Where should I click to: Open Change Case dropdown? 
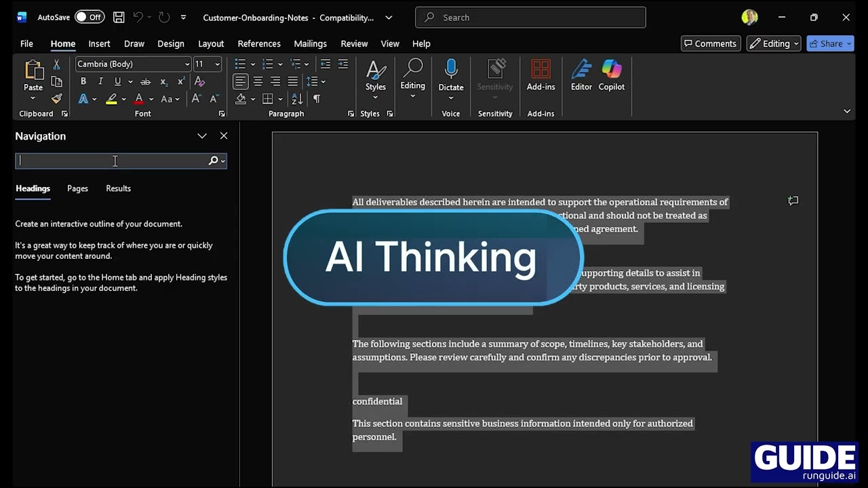pyautogui.click(x=170, y=99)
